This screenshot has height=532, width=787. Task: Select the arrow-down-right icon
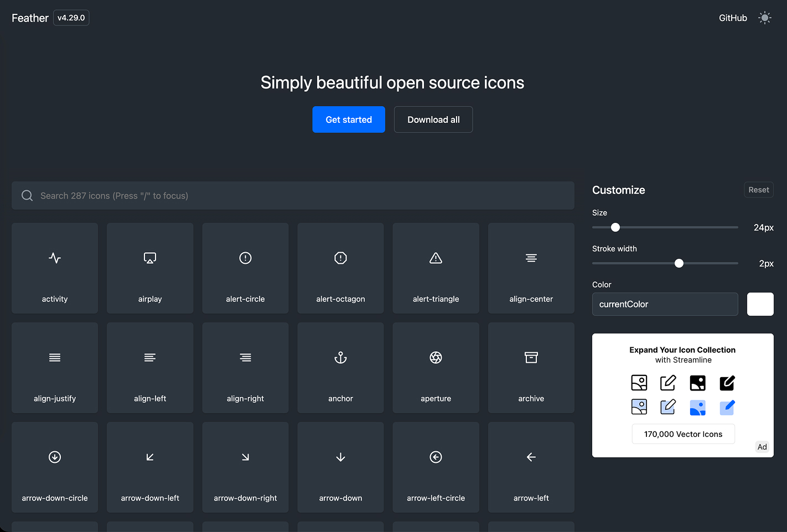click(x=245, y=467)
